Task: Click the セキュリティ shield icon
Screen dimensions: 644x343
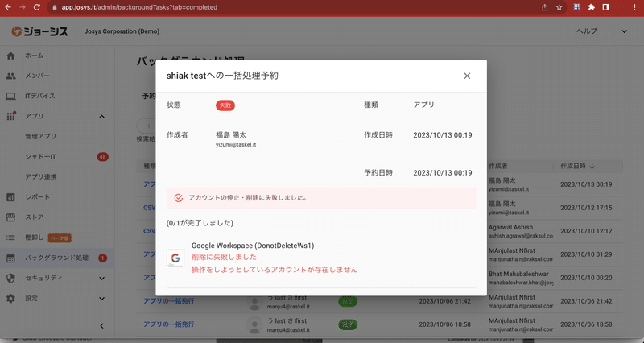Action: coord(11,278)
